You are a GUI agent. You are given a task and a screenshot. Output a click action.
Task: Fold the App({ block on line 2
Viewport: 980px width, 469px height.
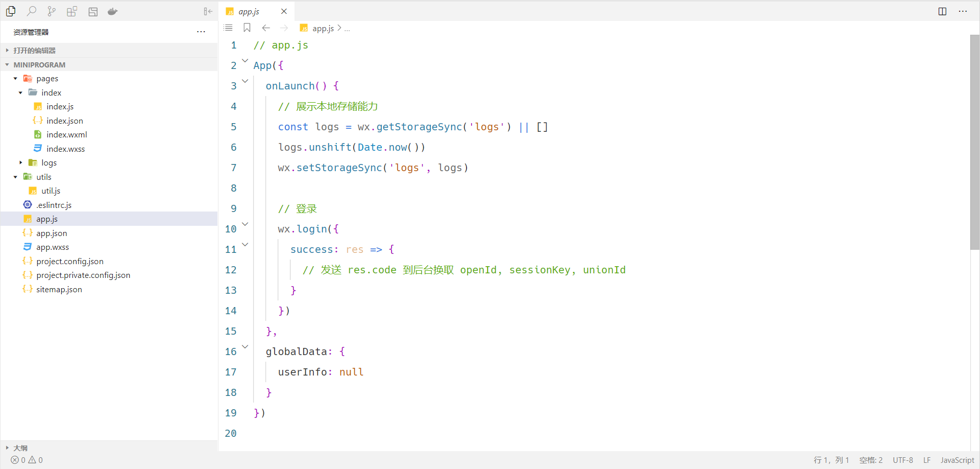(x=245, y=60)
